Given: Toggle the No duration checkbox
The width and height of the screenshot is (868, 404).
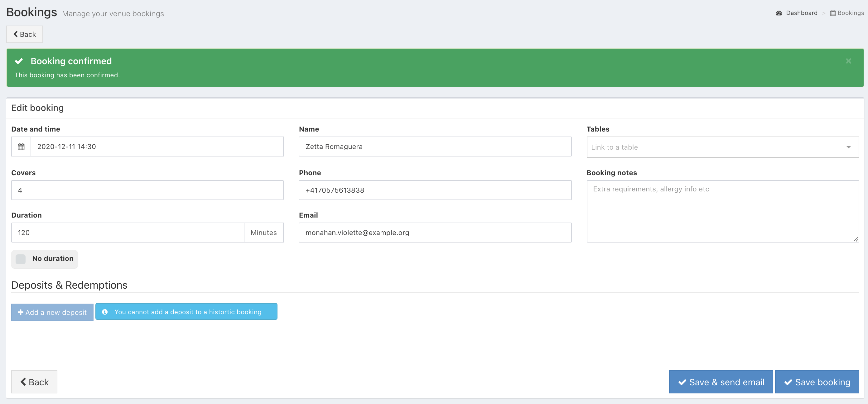Looking at the screenshot, I should pos(21,259).
